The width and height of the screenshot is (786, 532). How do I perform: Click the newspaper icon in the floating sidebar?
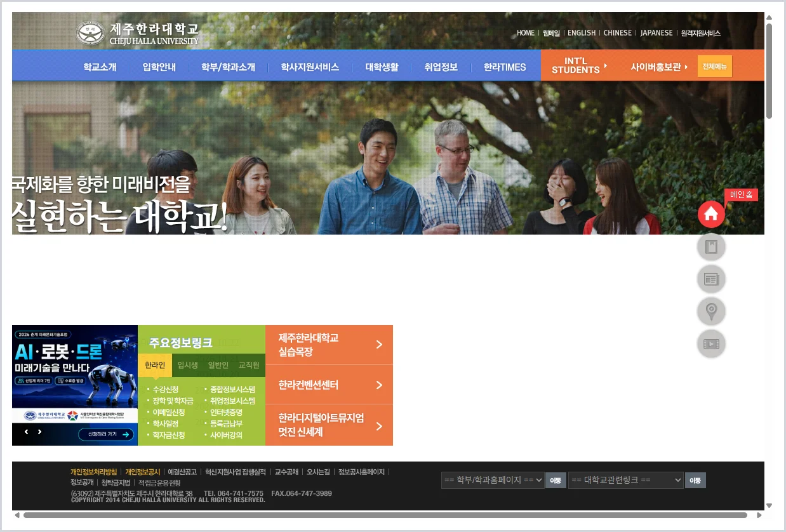(x=711, y=279)
